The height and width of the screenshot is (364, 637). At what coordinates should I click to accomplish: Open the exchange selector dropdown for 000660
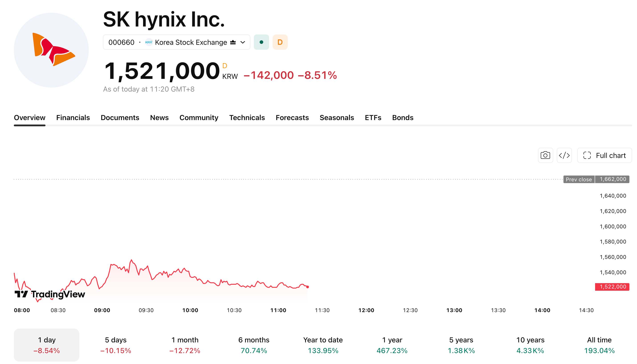(177, 42)
